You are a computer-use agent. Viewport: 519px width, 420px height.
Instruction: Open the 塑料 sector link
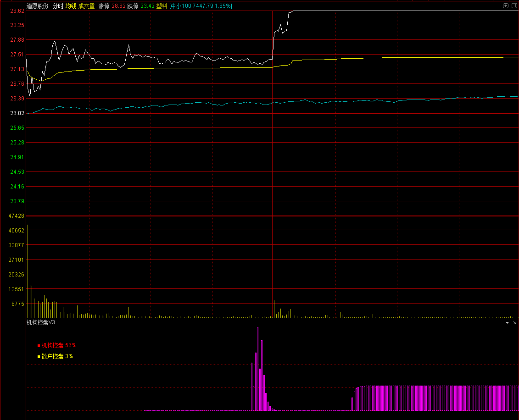(162, 6)
